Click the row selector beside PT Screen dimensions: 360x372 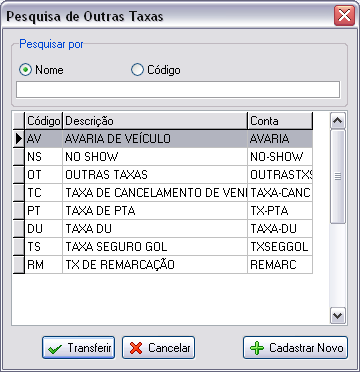(19, 211)
